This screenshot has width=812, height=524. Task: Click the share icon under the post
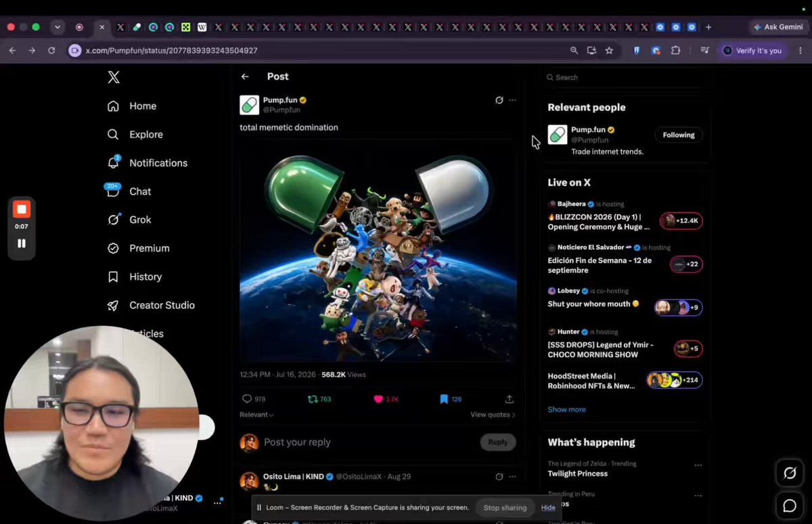(510, 399)
